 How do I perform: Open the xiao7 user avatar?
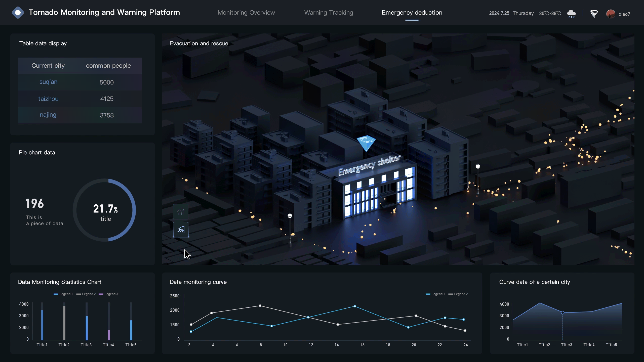611,14
